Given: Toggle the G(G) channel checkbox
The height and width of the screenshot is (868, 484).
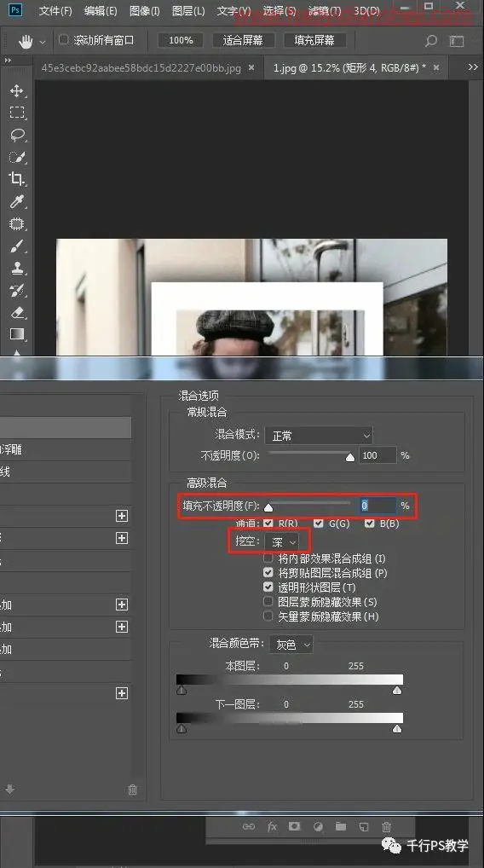Looking at the screenshot, I should click(318, 524).
